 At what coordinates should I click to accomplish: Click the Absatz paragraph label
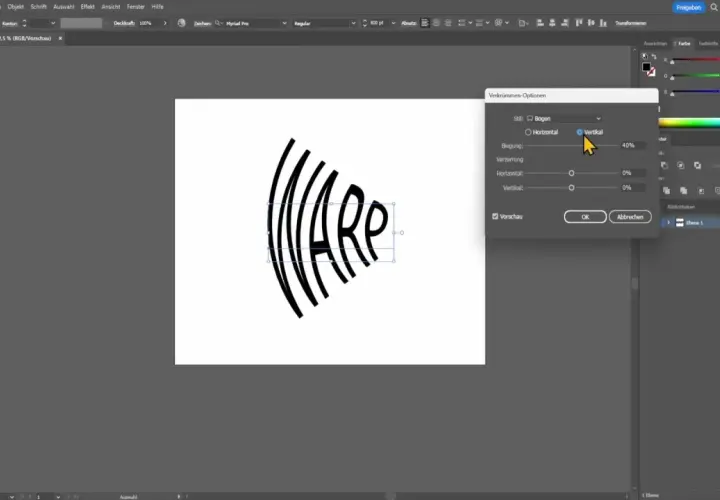point(409,23)
